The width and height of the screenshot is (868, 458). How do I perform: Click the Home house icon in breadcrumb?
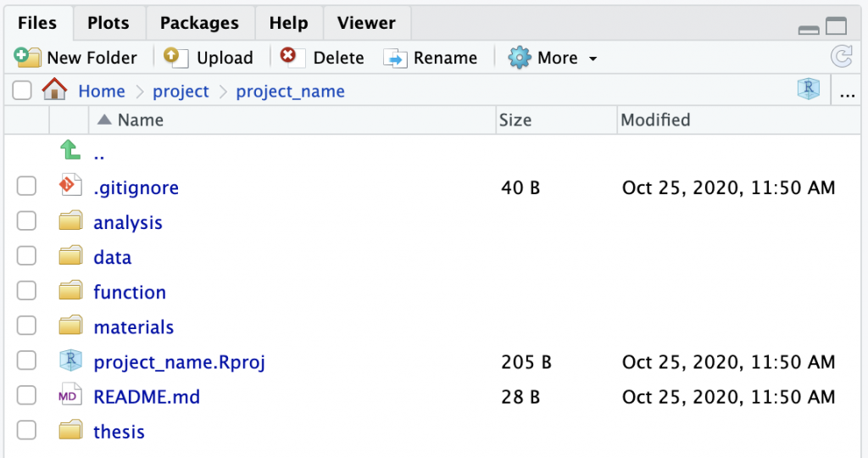(54, 90)
